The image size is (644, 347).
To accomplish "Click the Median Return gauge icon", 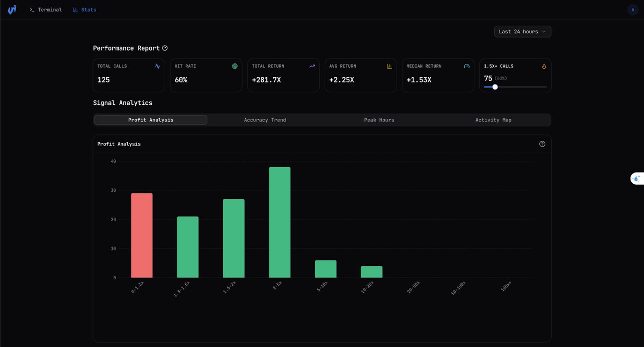I will pos(467,66).
